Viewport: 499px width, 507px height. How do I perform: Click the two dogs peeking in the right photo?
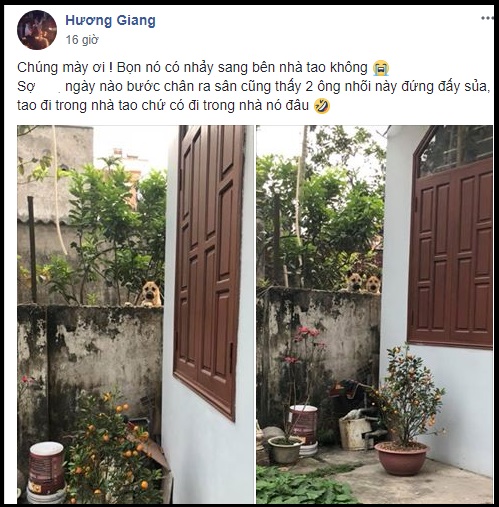[x=364, y=282]
